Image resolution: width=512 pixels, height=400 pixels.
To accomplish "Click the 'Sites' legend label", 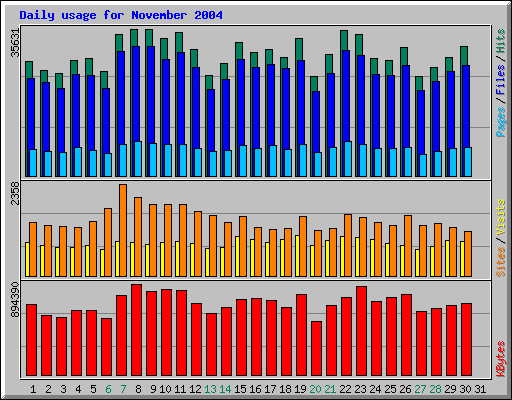I will 501,262.
